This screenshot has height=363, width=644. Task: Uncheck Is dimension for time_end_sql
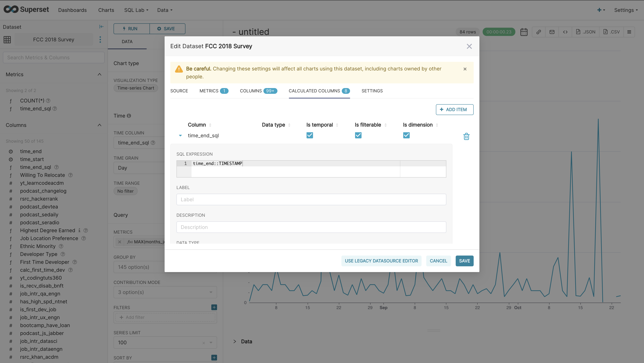tap(406, 135)
